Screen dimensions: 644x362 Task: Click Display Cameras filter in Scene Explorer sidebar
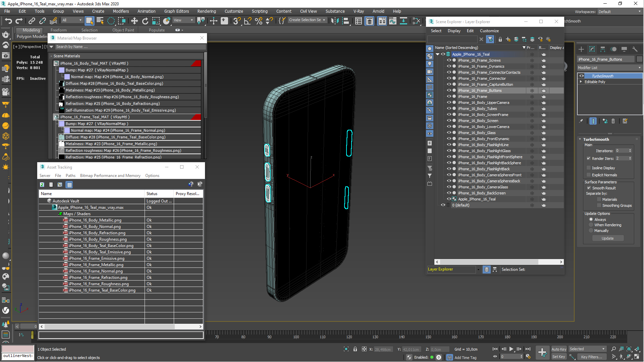(430, 72)
